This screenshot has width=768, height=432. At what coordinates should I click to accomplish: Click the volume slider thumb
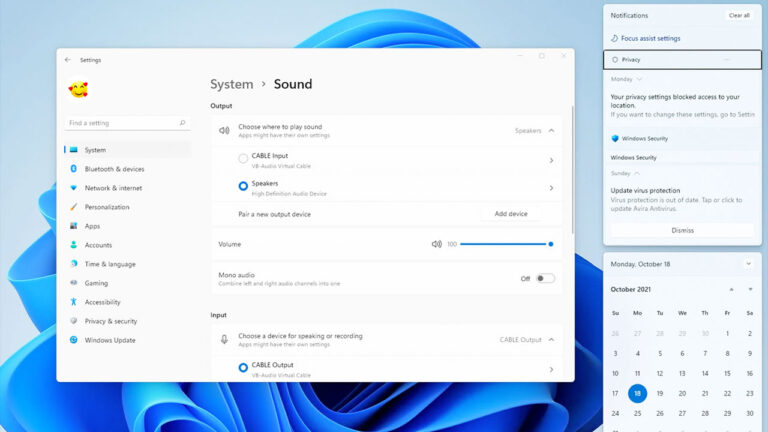(x=551, y=244)
